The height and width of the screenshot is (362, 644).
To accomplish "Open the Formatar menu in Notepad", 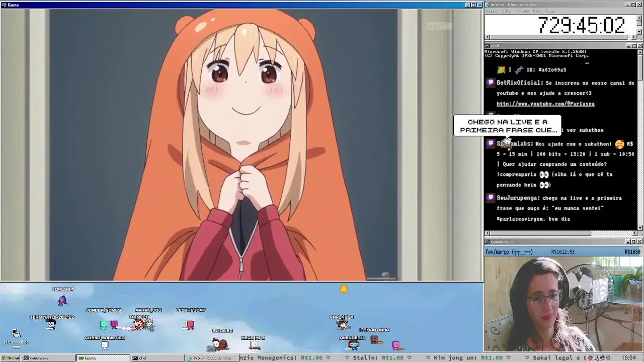I will [x=522, y=11].
